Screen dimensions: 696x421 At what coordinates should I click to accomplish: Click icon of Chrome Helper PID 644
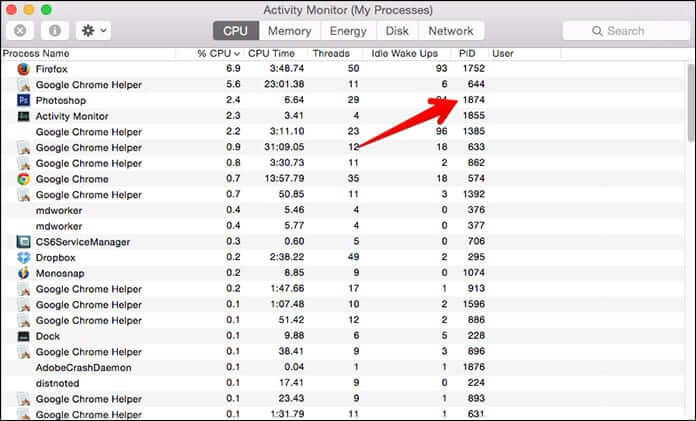[23, 84]
